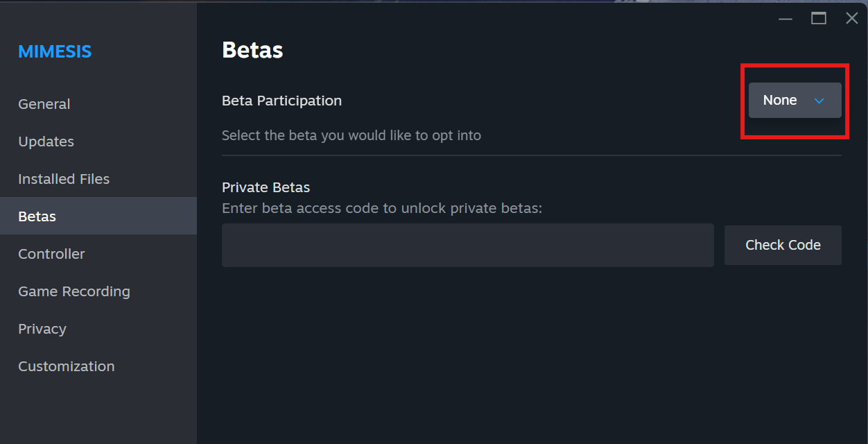Click the 'Select the beta' description text
Viewport: 868px width, 444px height.
pyautogui.click(x=351, y=135)
